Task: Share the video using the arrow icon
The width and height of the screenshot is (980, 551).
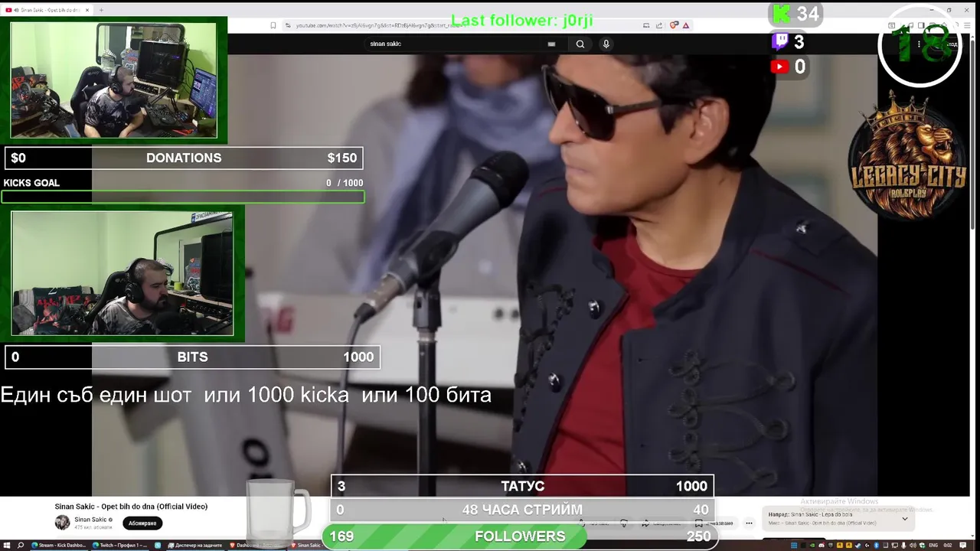Action: coord(645,523)
